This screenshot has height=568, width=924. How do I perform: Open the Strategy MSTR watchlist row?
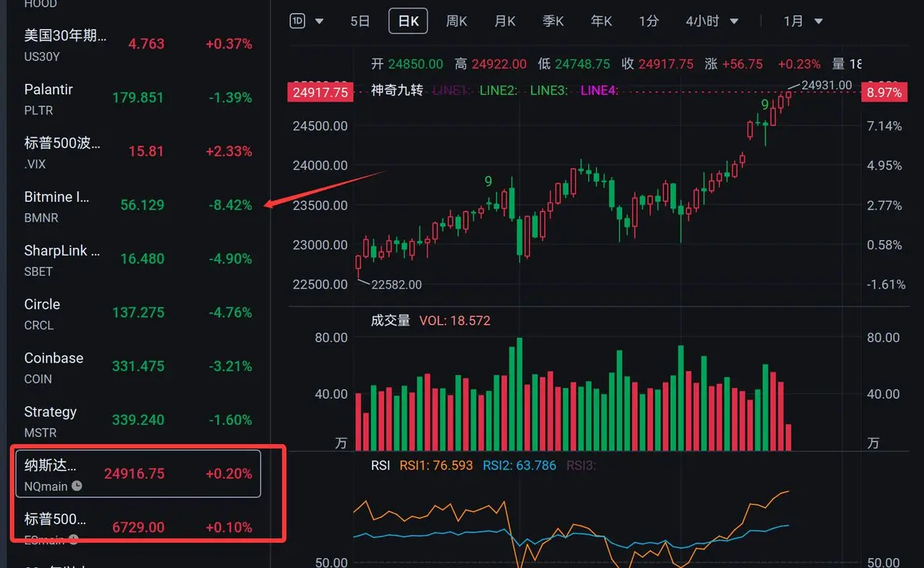(x=138, y=421)
